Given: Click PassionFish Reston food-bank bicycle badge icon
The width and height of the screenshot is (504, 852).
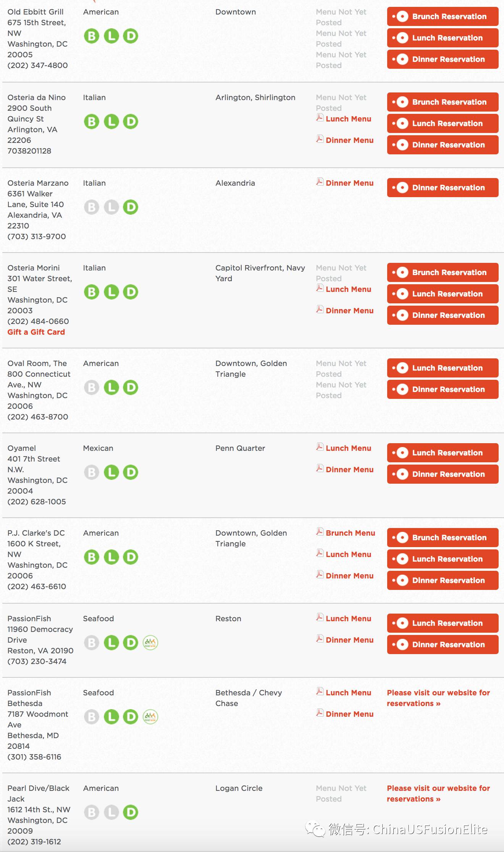Looking at the screenshot, I should point(150,643).
